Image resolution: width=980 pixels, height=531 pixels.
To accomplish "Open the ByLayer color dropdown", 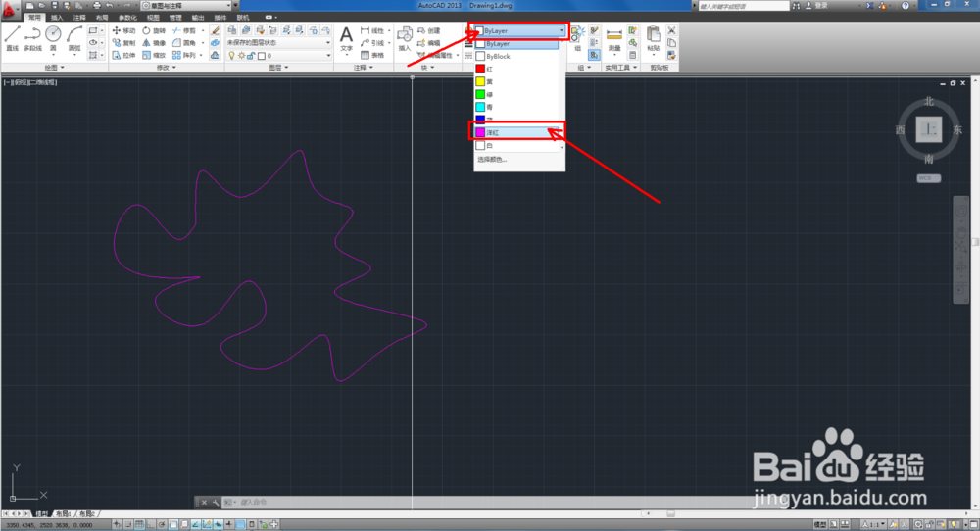I will [x=519, y=30].
